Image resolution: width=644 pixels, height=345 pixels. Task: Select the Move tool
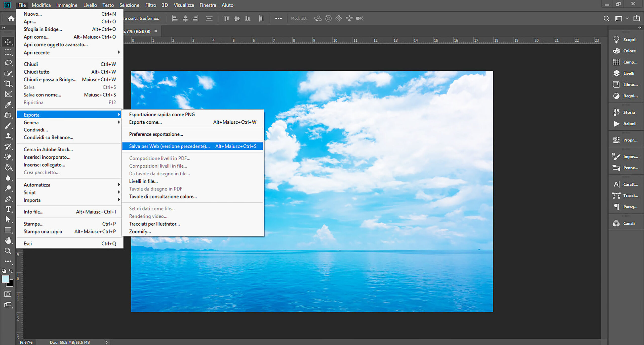pos(8,42)
